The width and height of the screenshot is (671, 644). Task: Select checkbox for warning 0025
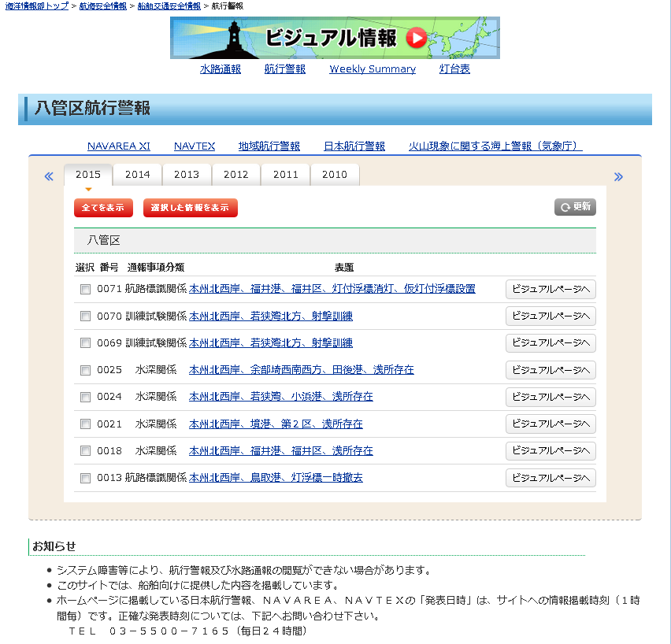[85, 370]
